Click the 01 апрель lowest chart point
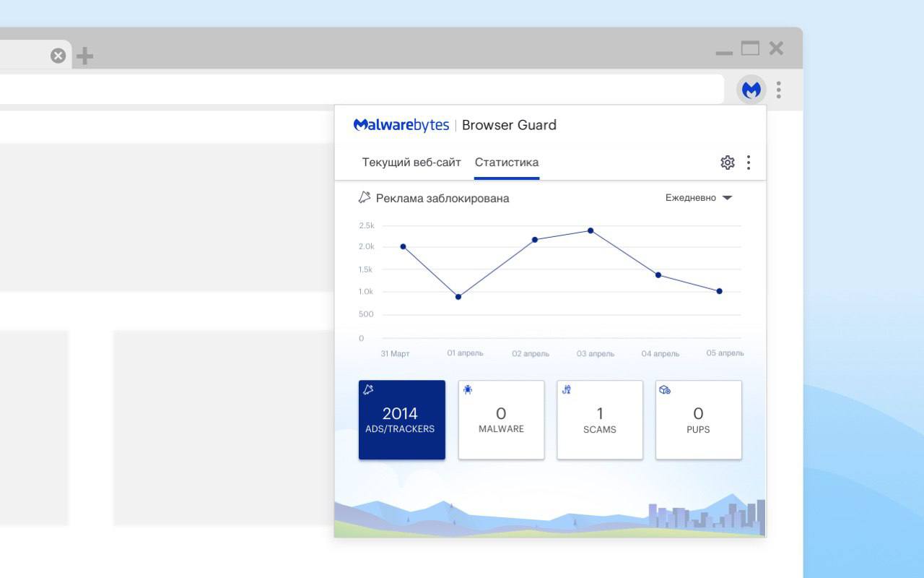Screen dimensions: 924x578 (458, 297)
